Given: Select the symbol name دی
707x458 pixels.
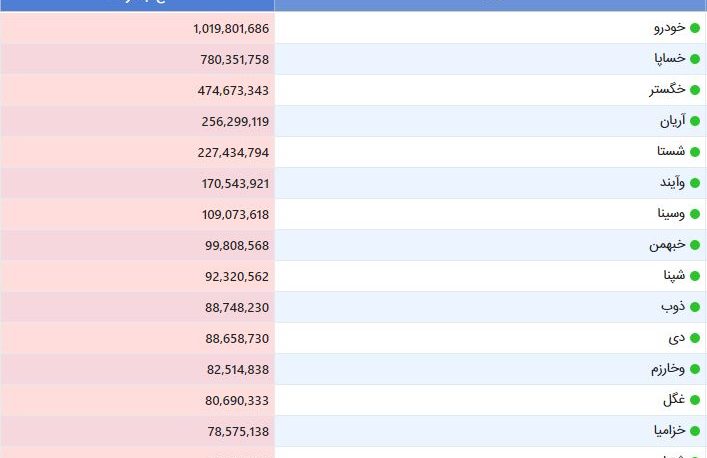Looking at the screenshot, I should [677, 338].
